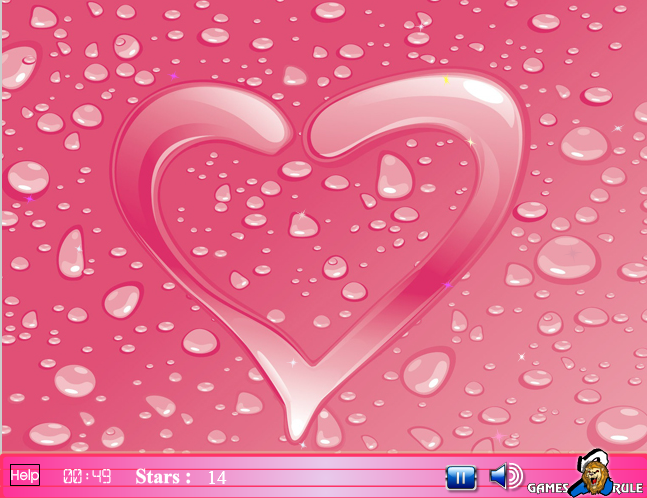Collect the white sparkle near the top-edge droplets
647x498 pixels.
click(x=421, y=27)
